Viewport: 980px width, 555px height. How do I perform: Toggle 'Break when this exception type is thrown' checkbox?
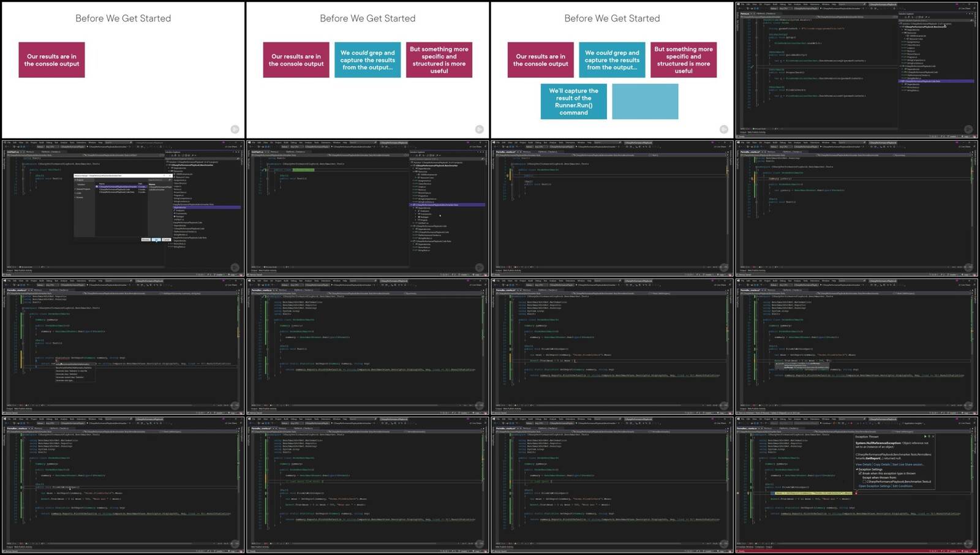coord(860,474)
